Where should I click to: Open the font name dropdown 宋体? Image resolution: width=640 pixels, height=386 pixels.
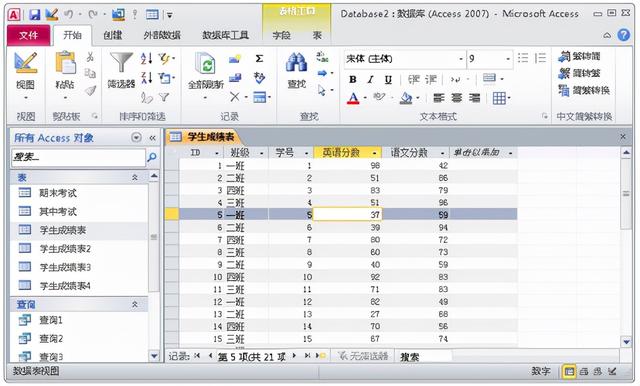[x=461, y=59]
